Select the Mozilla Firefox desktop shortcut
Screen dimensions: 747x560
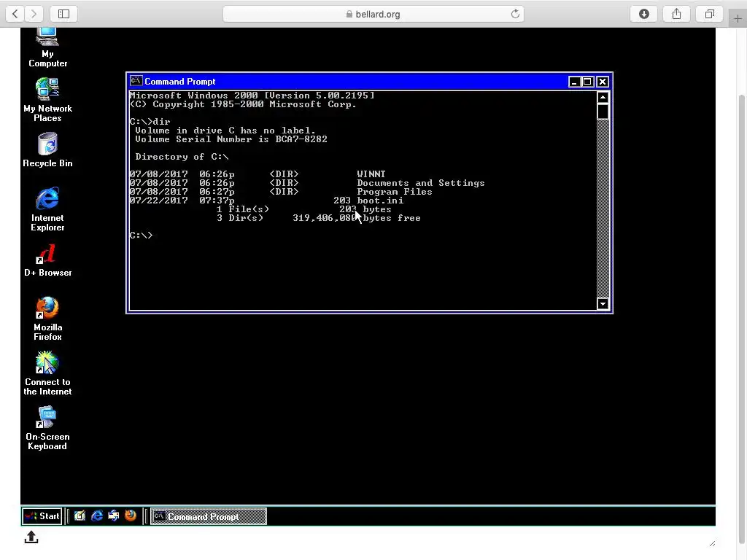click(47, 318)
